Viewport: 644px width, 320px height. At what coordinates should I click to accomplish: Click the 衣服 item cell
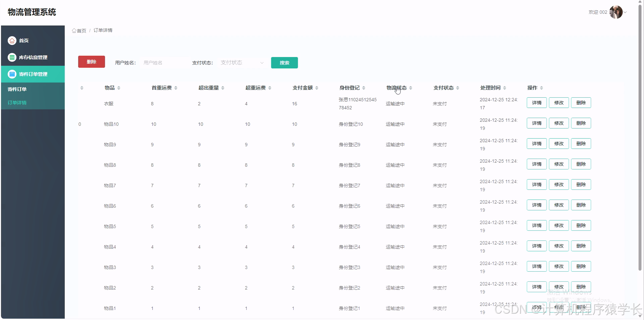click(109, 104)
